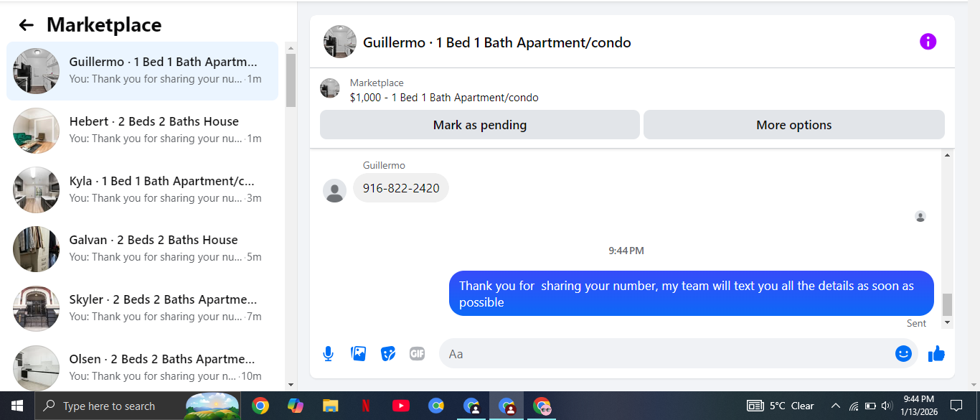This screenshot has width=980, height=420.
Task: Open the sticker picker icon
Action: coord(388,353)
